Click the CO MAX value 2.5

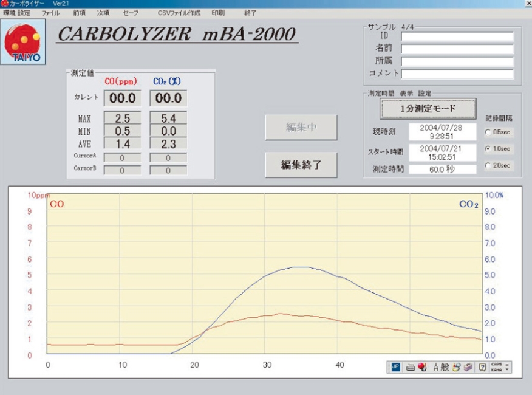click(x=122, y=118)
